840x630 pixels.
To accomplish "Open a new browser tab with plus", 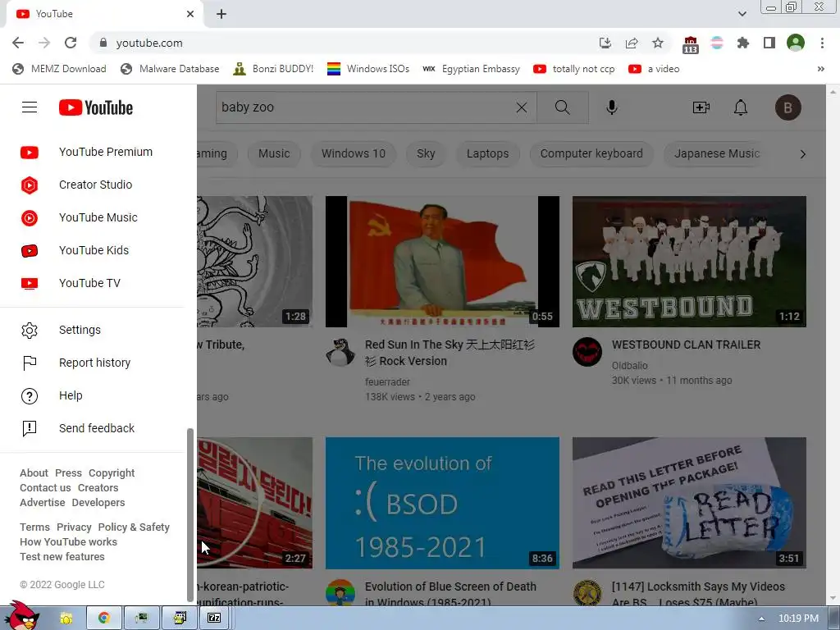I will point(221,14).
